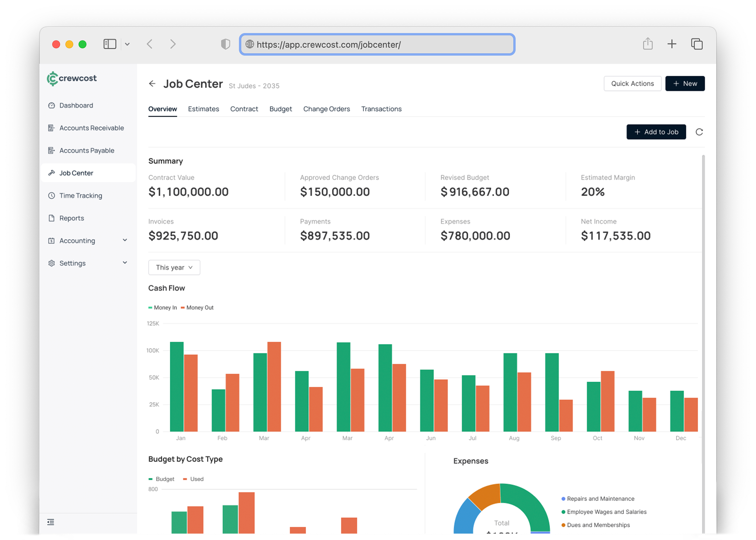Viewport: 756px width, 540px height.
Task: Open a new browser tab with the plus icon
Action: [x=672, y=44]
